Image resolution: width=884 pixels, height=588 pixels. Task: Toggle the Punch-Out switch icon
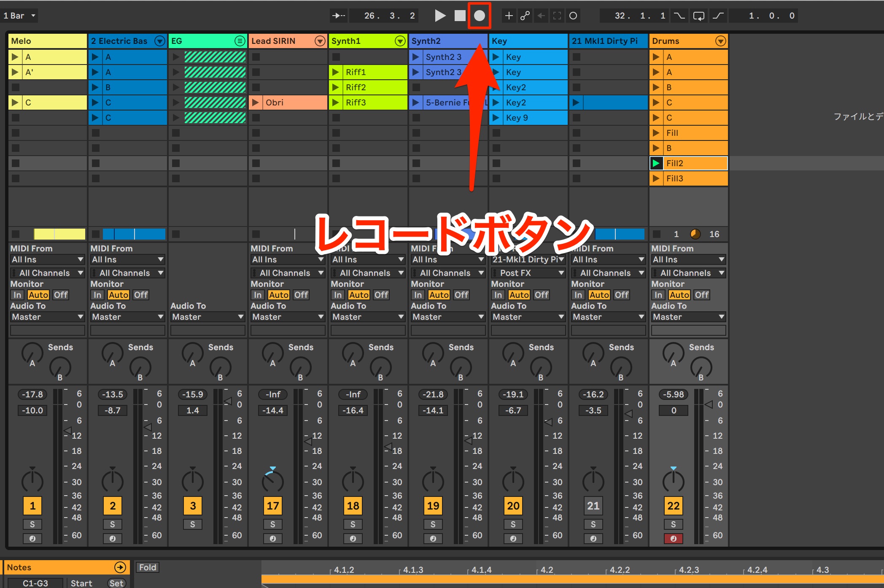[x=718, y=16]
